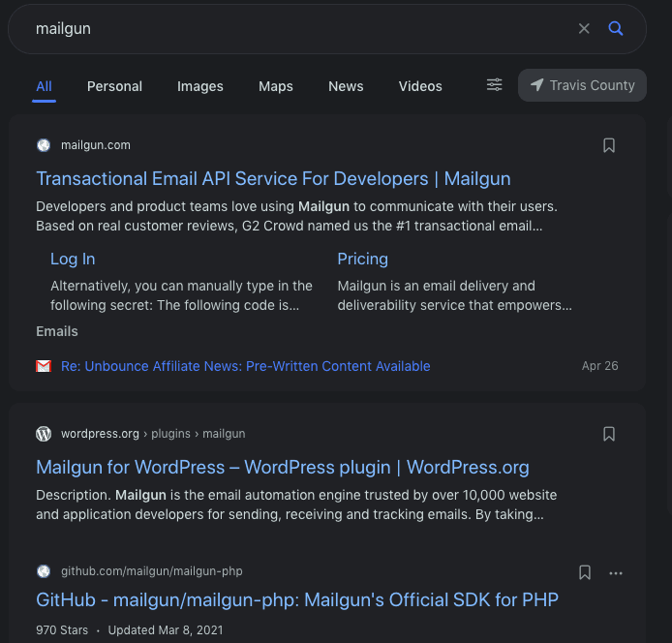Open Mailgun for WordPress plugin result
The width and height of the screenshot is (672, 643).
[283, 468]
